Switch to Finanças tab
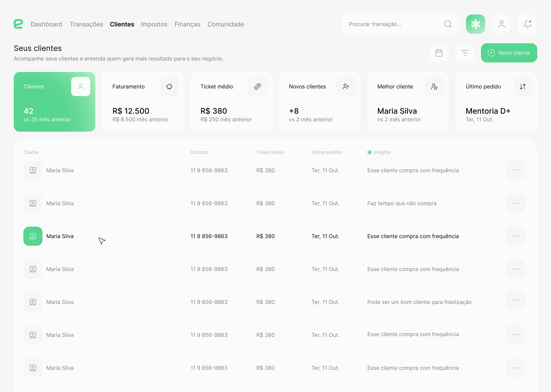Viewport: 551px width, 392px height. [x=187, y=24]
